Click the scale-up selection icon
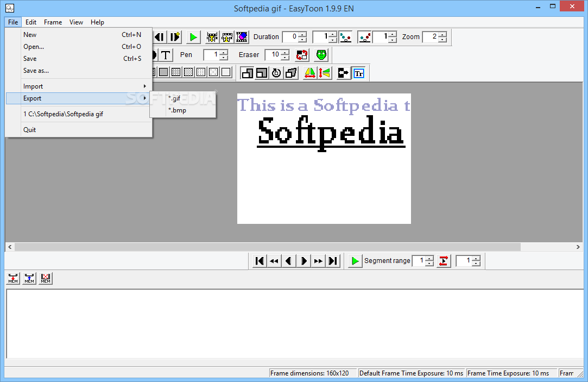This screenshot has height=382, width=588. coord(248,73)
